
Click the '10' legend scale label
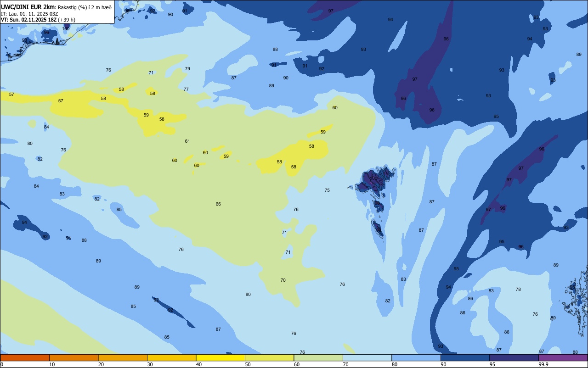tap(52, 364)
